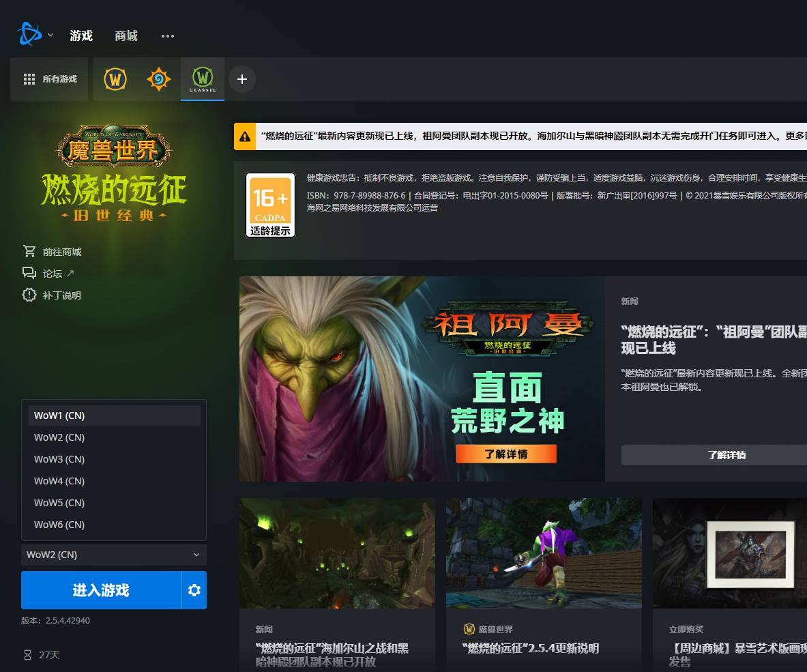This screenshot has width=807, height=672.
Task: Click the 进入游戏 play button
Action: point(102,590)
